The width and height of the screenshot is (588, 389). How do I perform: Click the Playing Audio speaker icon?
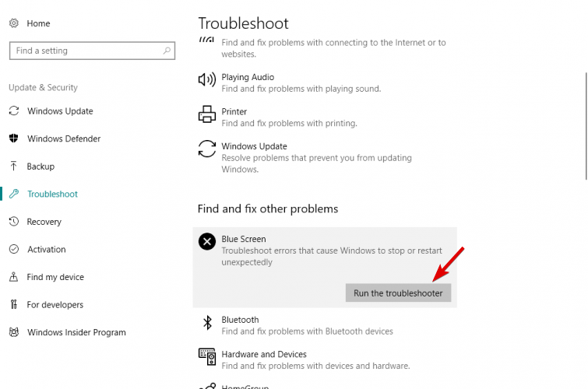point(207,79)
